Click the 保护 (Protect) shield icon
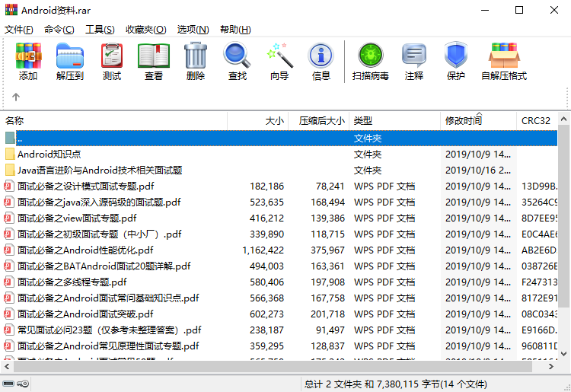571x392 pixels. pos(455,61)
